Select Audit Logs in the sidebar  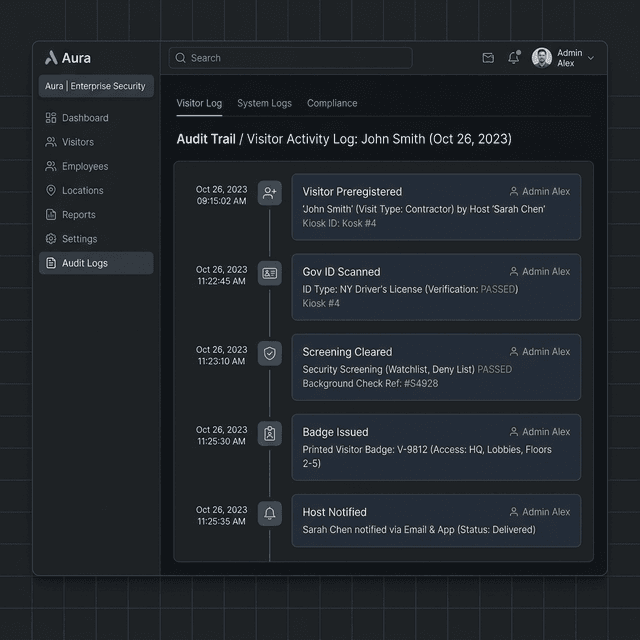pos(96,263)
